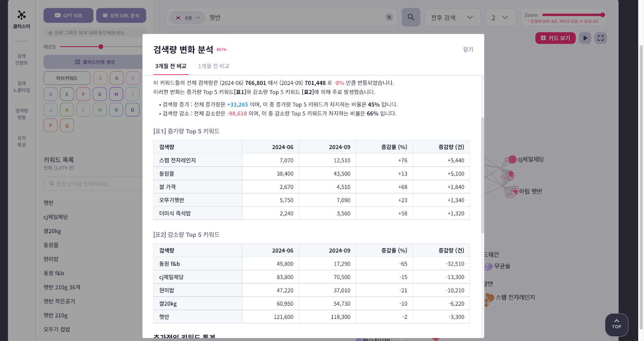This screenshot has height=341, width=644.
Task: Click the magnifier search button
Action: [411, 17]
